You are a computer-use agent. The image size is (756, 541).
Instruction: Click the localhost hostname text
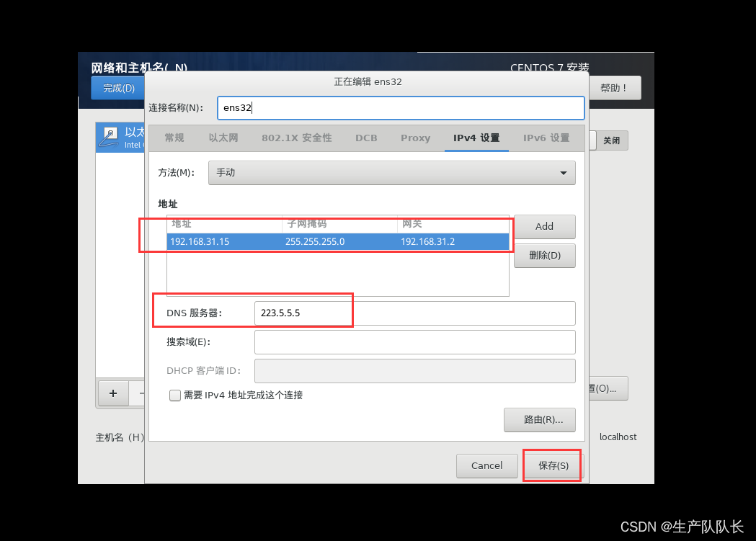[x=618, y=437]
